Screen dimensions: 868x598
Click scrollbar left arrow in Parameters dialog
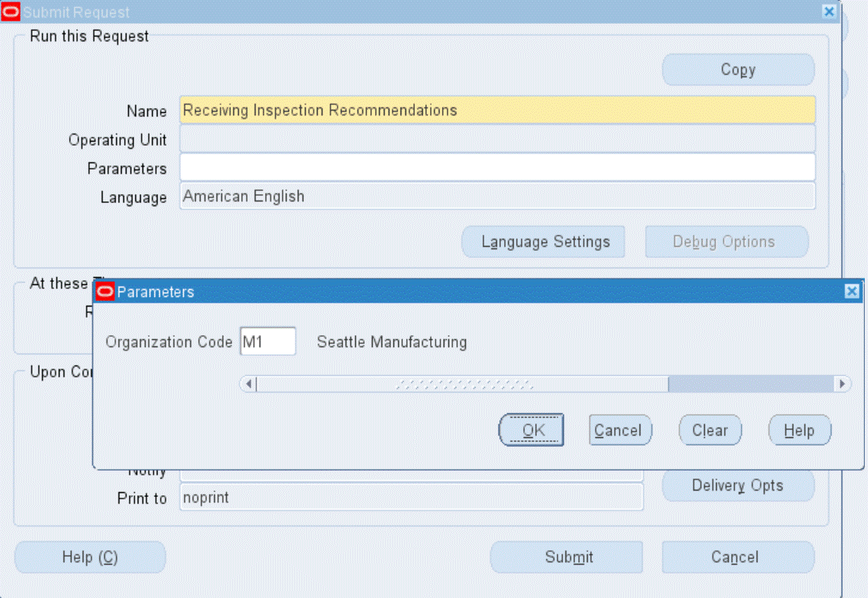[x=248, y=384]
